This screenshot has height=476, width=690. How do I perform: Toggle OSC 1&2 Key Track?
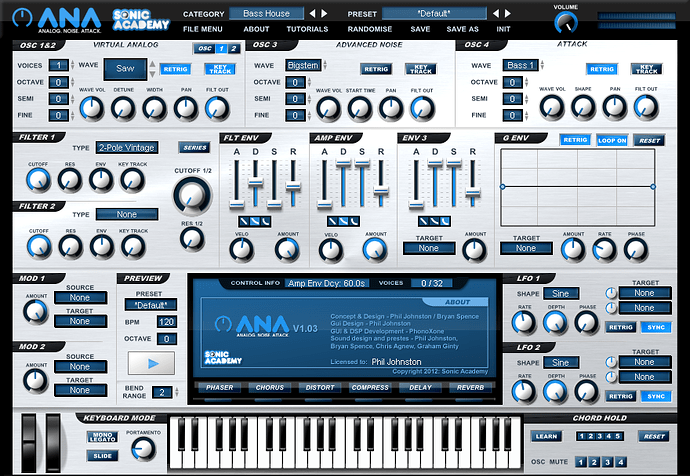pyautogui.click(x=220, y=69)
